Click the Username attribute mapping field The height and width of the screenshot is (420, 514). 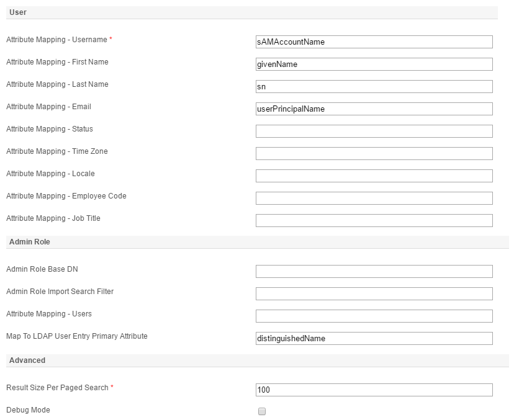click(374, 42)
